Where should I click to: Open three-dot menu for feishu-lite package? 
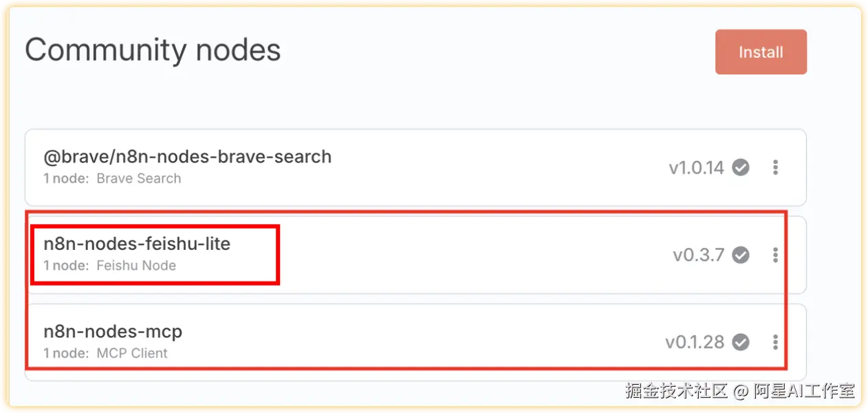(x=775, y=255)
